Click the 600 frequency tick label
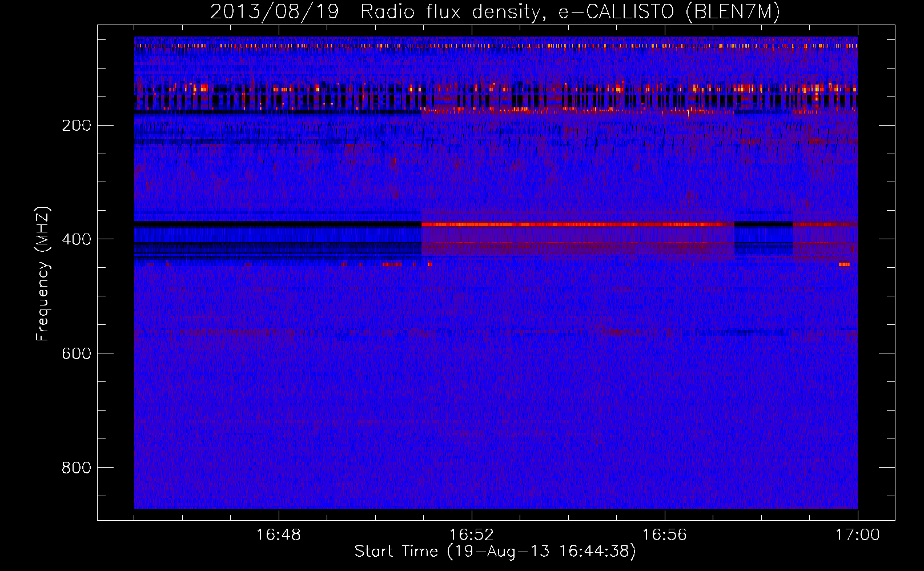Viewport: 924px width, 571px height. 77,353
